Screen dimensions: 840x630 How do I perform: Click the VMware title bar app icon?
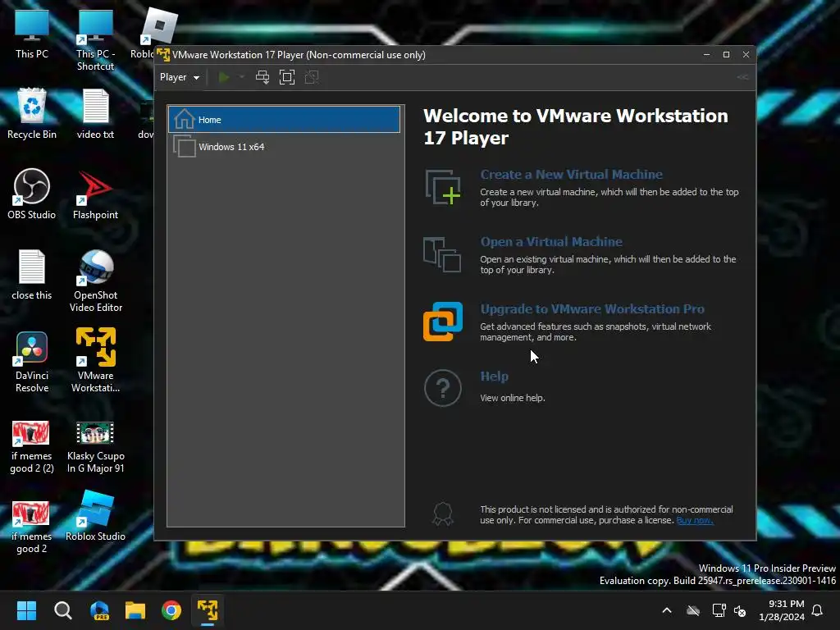[163, 55]
